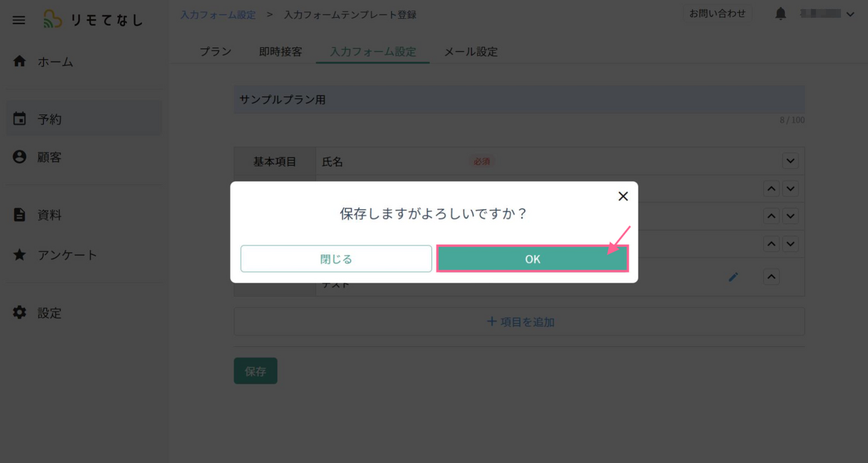Click the up chevron on the last row
The width and height of the screenshot is (868, 463).
pos(771,277)
